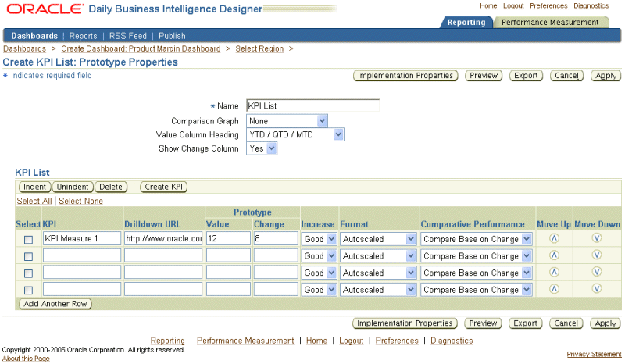Move KPI Measure 1 row up
625x364 pixels.
point(554,238)
